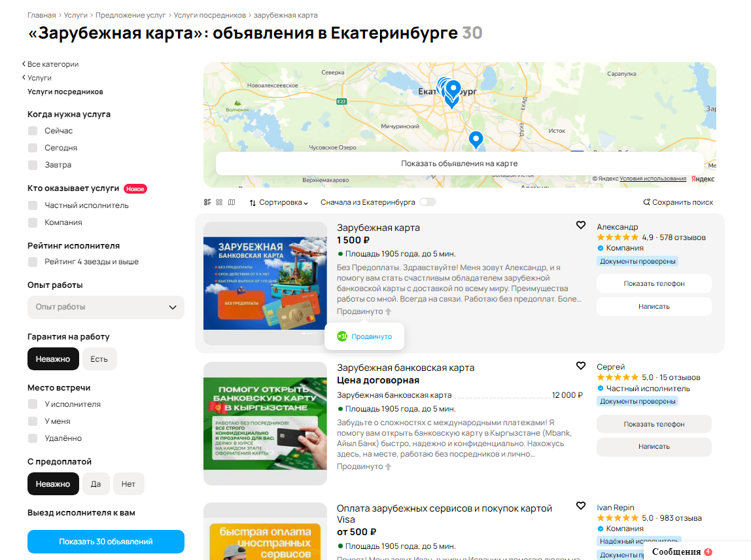751x560 pixels.
Task: Add Александр's listing to favorites
Action: [x=580, y=225]
